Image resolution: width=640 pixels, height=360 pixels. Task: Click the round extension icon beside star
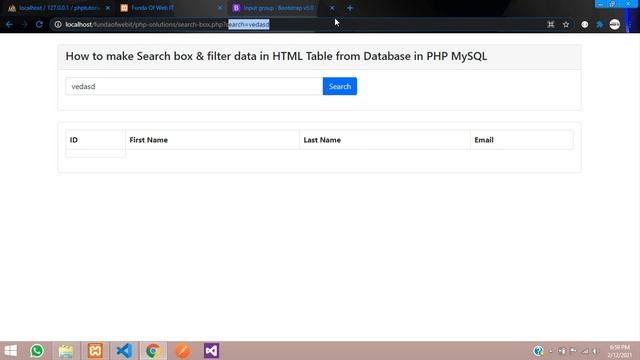(584, 24)
